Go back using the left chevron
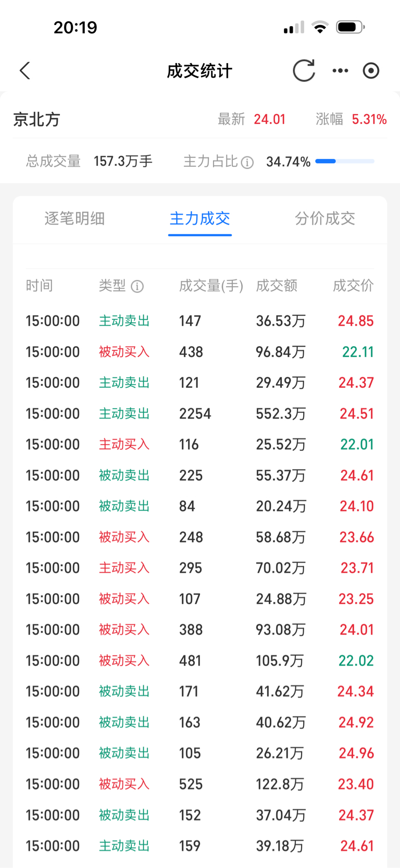The height and width of the screenshot is (868, 400). [24, 70]
